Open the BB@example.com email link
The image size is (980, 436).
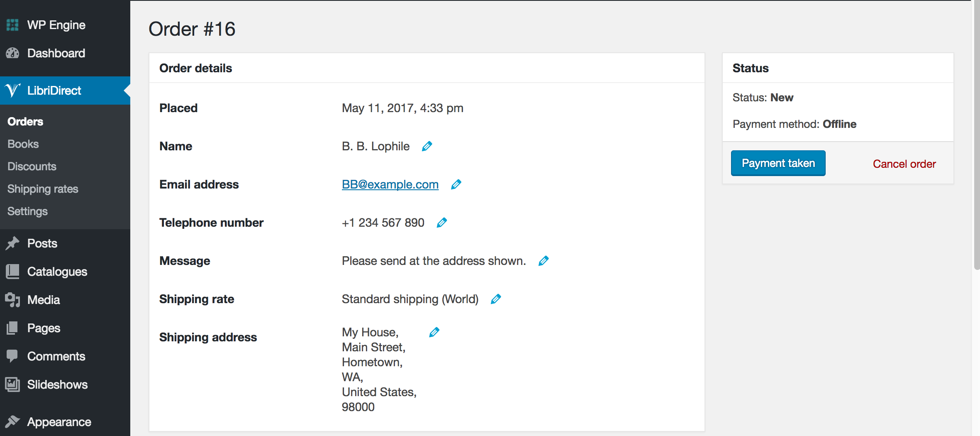click(390, 184)
